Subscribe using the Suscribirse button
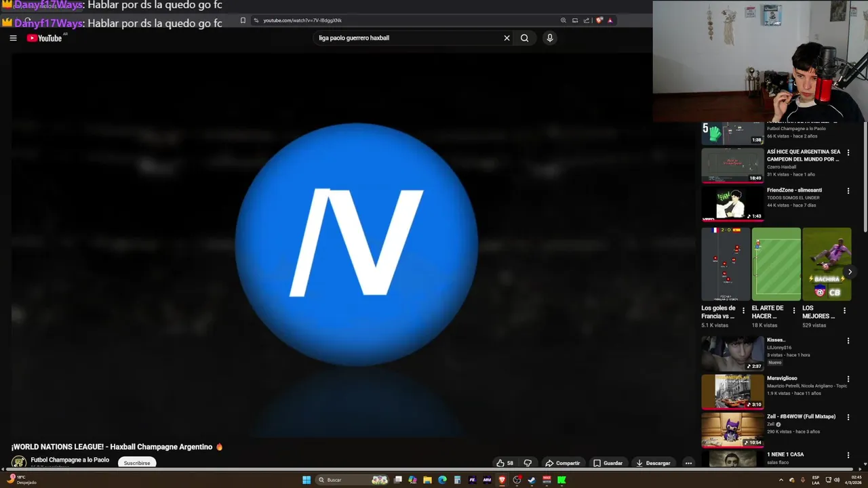868x488 pixels. click(x=137, y=463)
